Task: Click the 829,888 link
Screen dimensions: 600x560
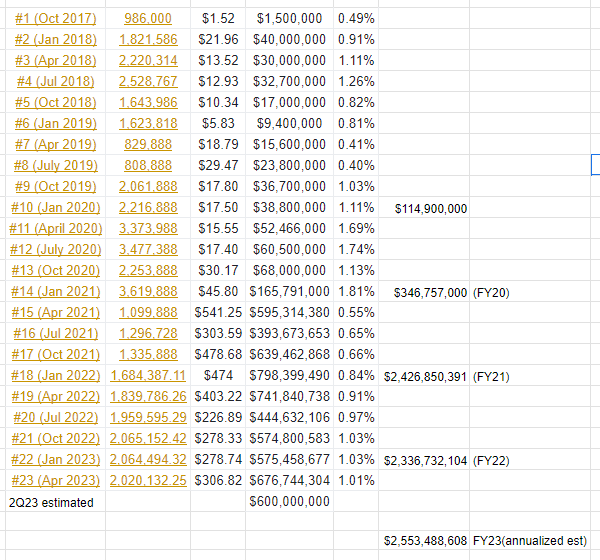Action: (148, 145)
